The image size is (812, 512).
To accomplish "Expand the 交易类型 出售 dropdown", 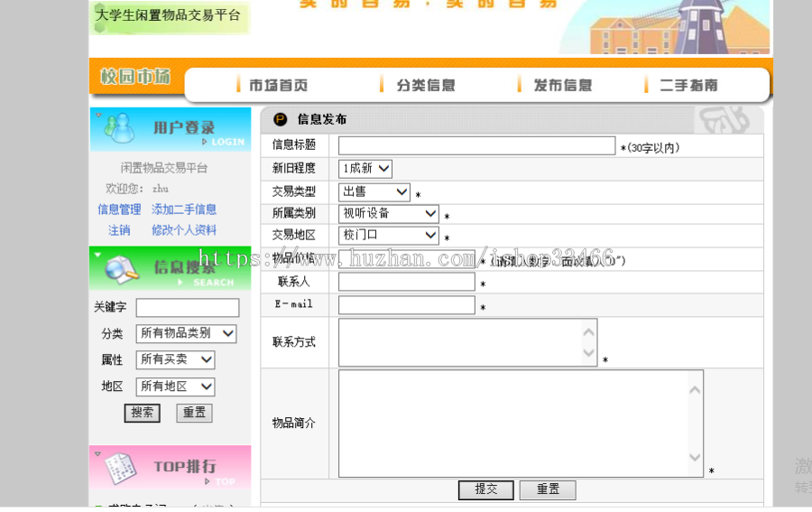I will (x=374, y=192).
